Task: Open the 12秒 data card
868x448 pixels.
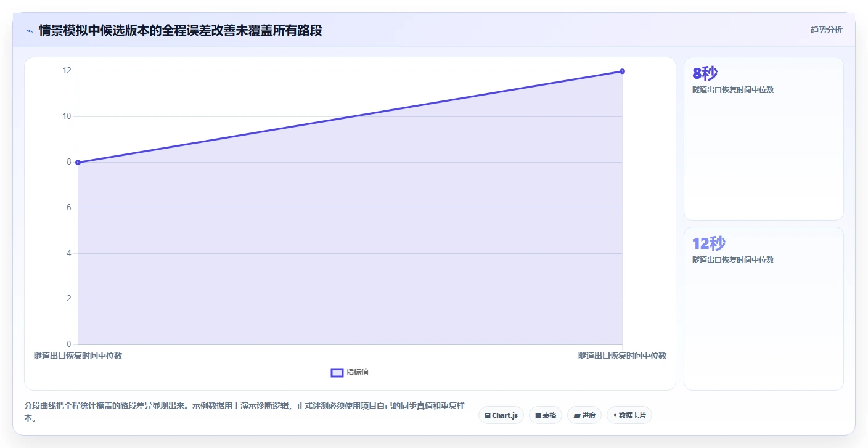Action: coord(764,309)
